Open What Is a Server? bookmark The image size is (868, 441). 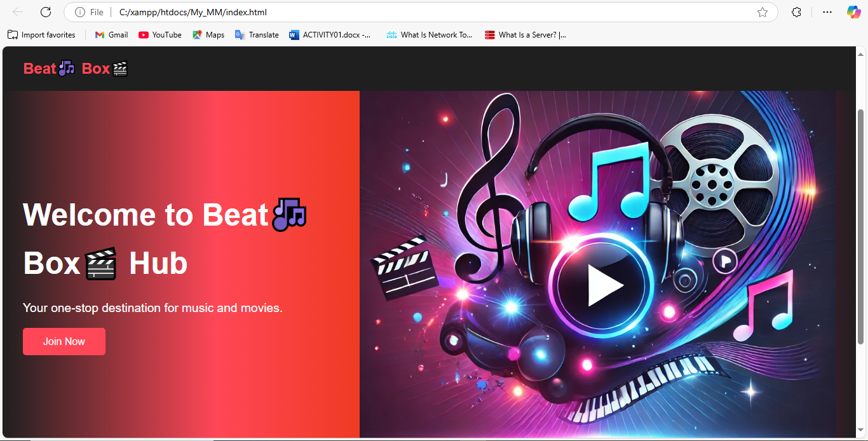point(525,35)
